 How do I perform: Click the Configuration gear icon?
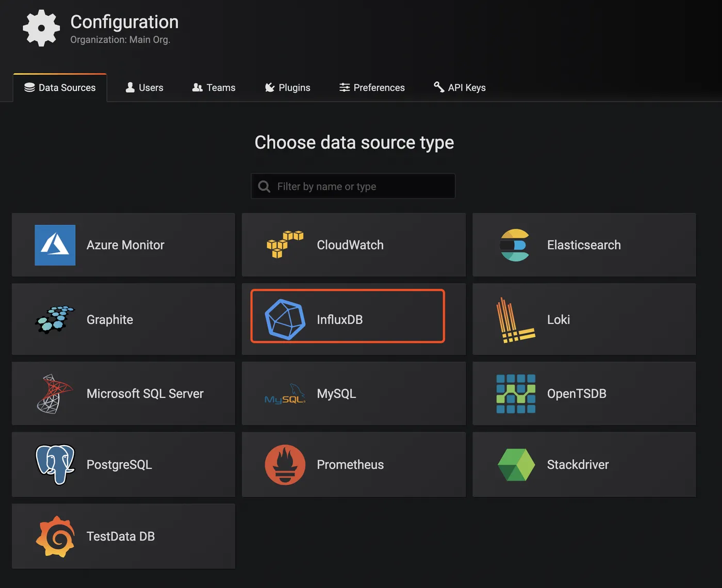click(41, 28)
